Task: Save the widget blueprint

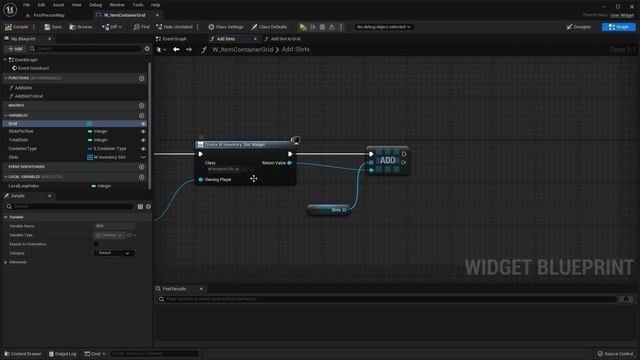Action: click(x=53, y=27)
